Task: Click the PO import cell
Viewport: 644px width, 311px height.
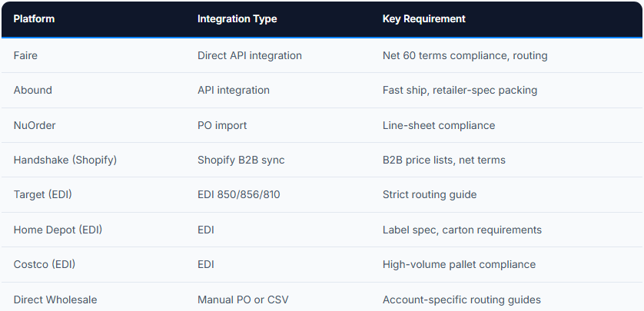Action: coord(222,125)
